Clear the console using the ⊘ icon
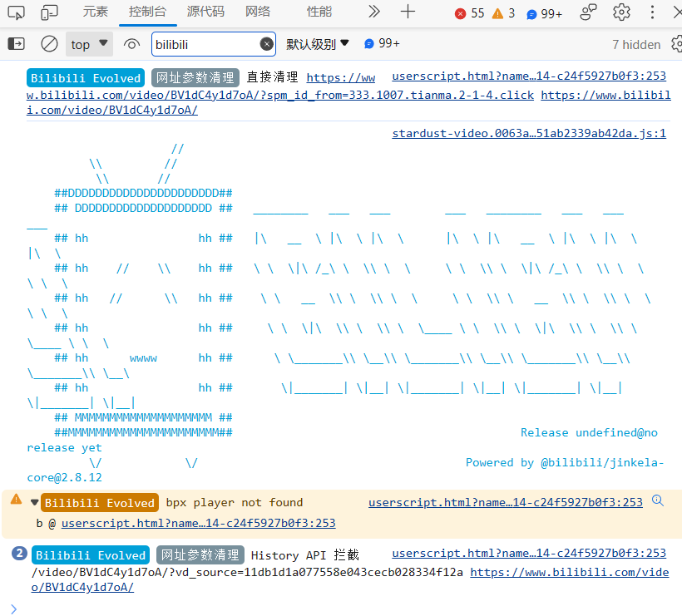This screenshot has height=616, width=682. click(x=49, y=44)
